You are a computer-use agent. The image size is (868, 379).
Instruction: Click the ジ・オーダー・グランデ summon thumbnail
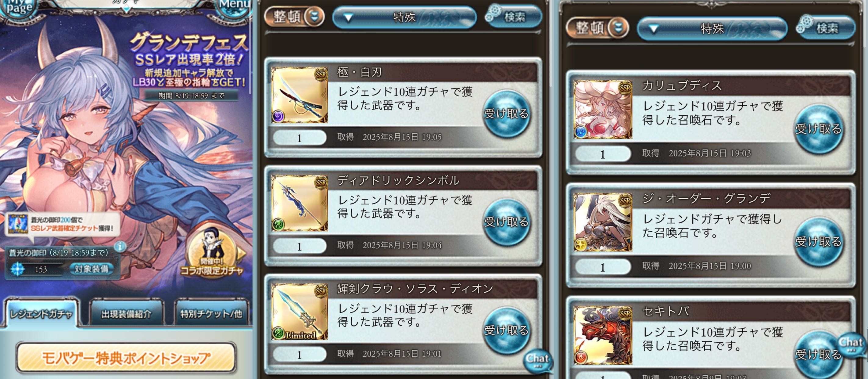click(x=603, y=222)
